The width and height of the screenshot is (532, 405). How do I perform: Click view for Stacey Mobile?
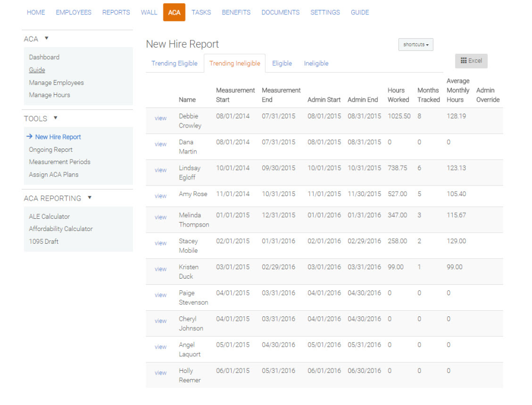click(161, 243)
